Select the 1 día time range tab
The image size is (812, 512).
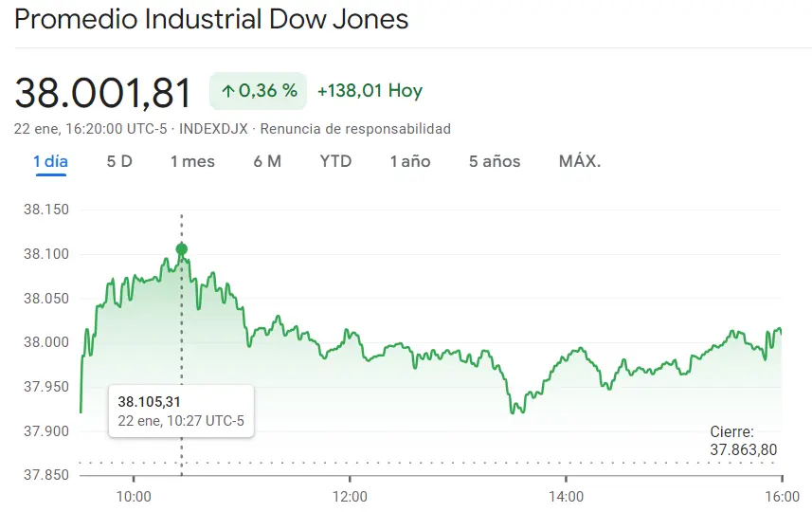tap(51, 162)
